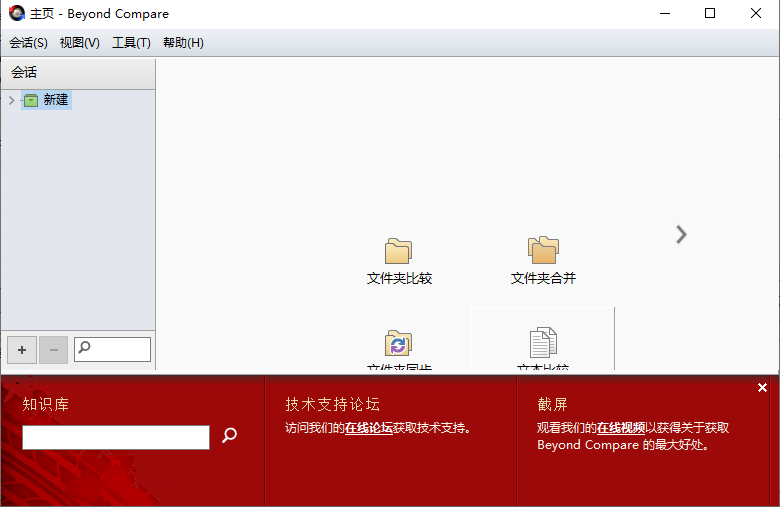Click the 文件夹合并 label
Screen dimensions: 780x507
pos(543,279)
